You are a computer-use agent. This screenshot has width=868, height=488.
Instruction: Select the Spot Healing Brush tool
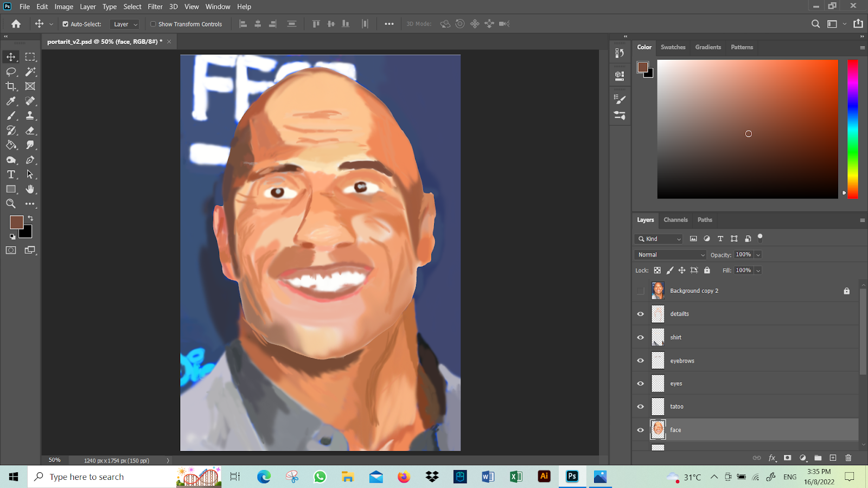click(30, 101)
